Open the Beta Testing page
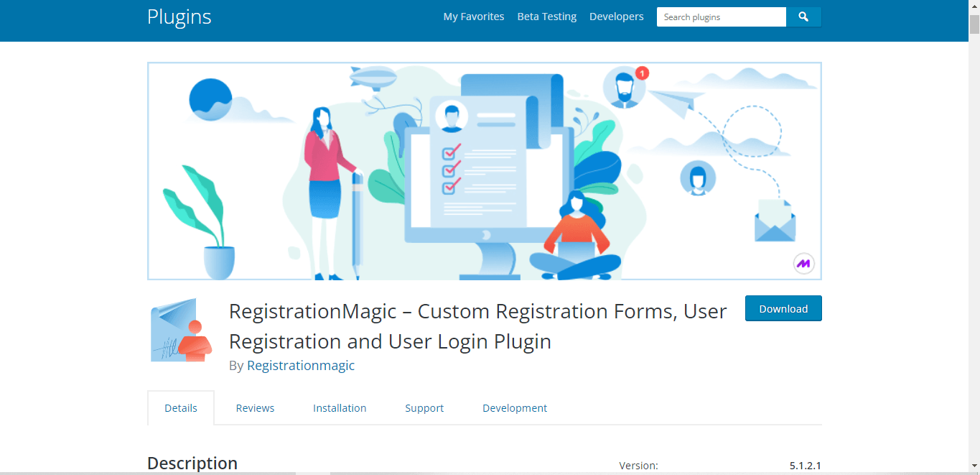 point(546,16)
